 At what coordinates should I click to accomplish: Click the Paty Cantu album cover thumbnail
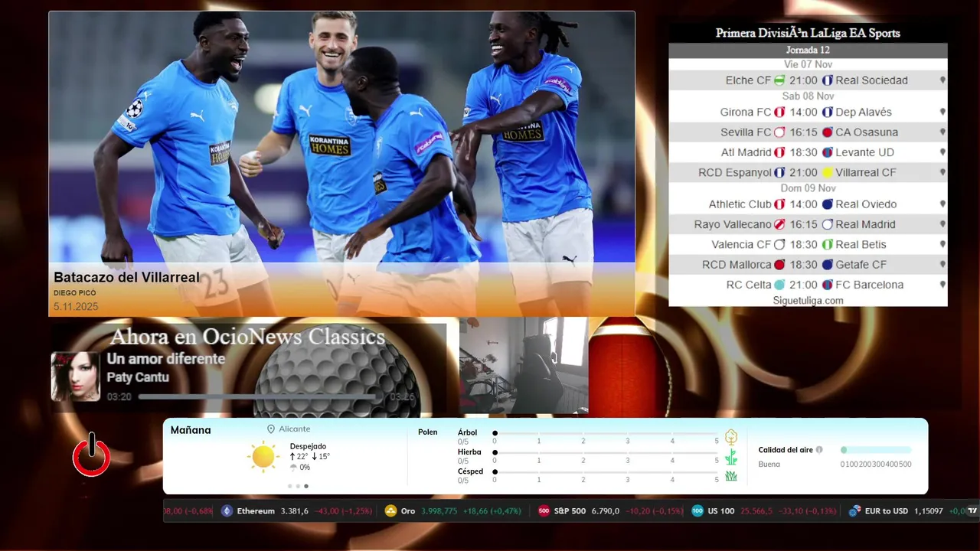pos(76,377)
